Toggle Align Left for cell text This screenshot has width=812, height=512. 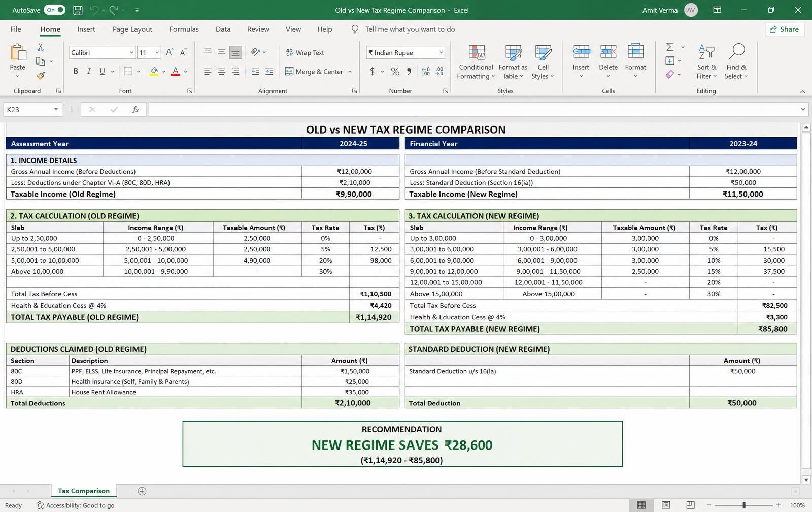point(208,72)
